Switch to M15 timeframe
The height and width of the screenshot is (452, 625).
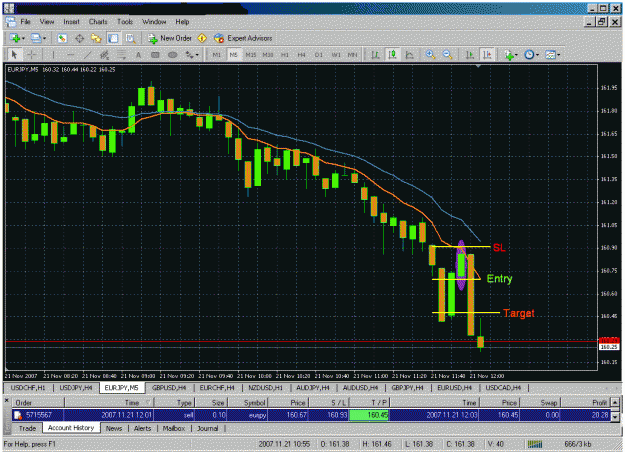pos(251,55)
